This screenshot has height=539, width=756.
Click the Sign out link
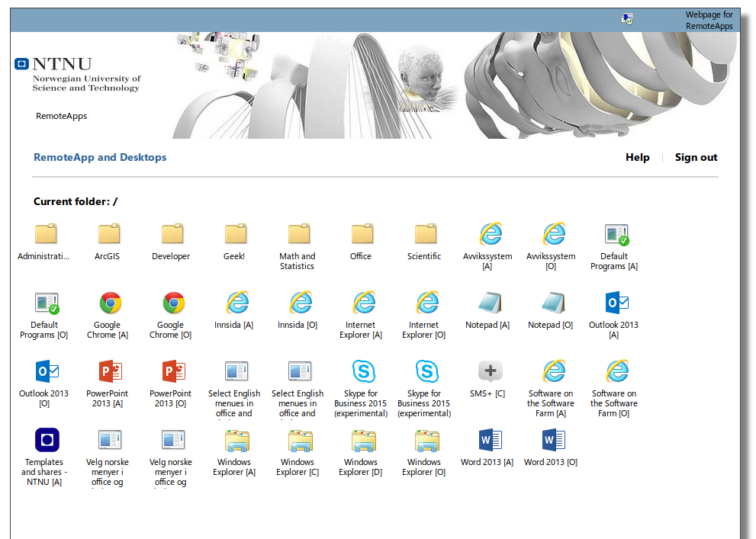coord(696,158)
